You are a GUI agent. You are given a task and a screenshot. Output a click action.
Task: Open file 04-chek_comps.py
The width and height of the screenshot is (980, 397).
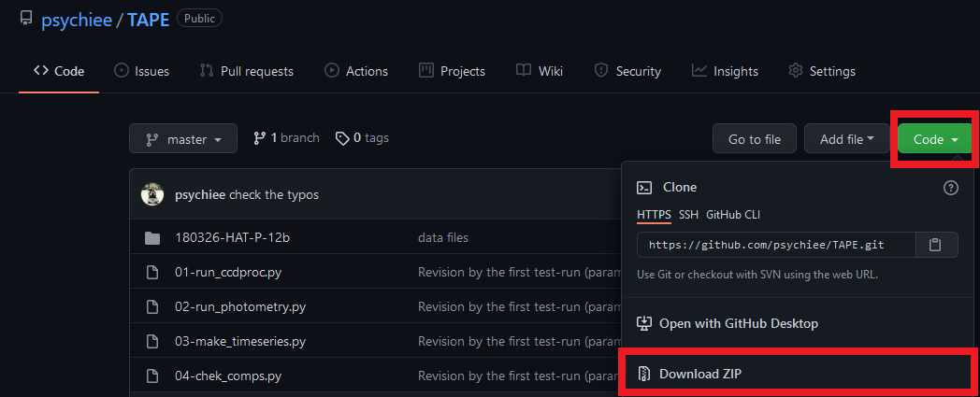(228, 376)
